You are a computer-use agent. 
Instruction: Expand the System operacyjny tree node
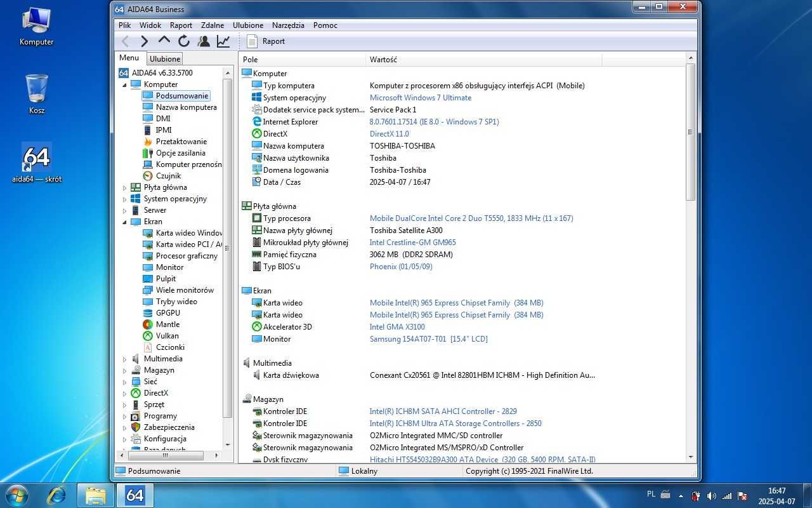pyautogui.click(x=125, y=199)
